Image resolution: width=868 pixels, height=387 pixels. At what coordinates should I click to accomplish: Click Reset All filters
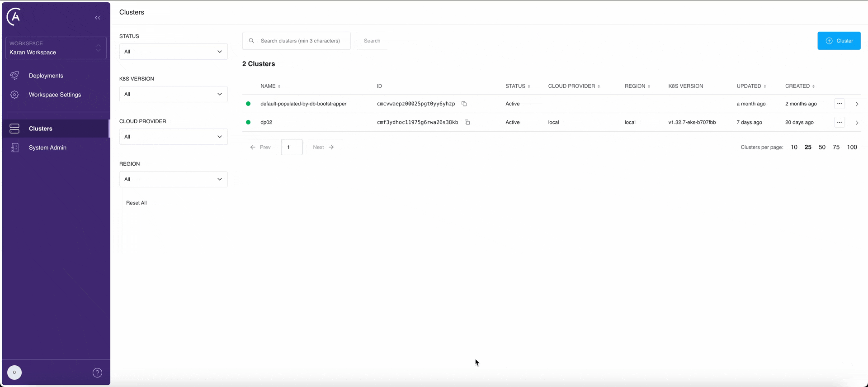[x=136, y=203]
